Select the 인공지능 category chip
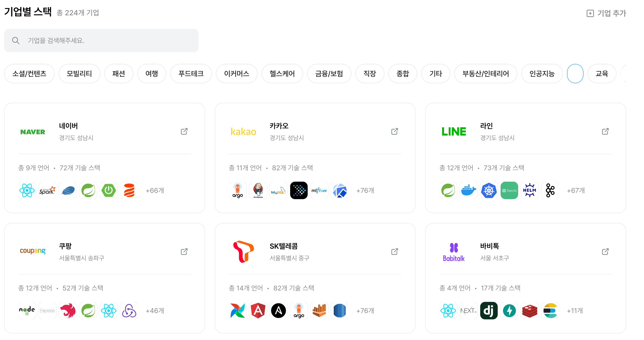644x340 pixels. (542, 73)
